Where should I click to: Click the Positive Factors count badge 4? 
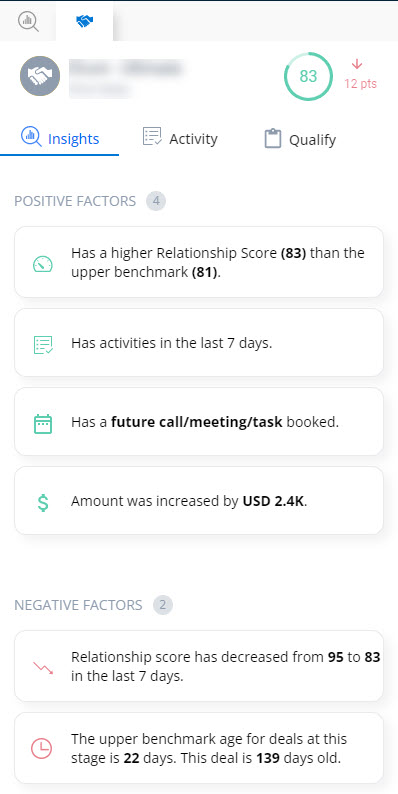156,201
